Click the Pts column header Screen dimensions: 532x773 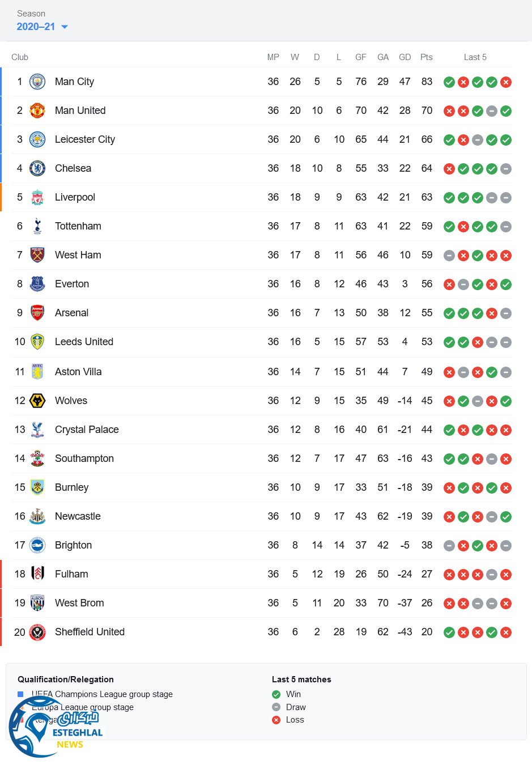coord(427,57)
